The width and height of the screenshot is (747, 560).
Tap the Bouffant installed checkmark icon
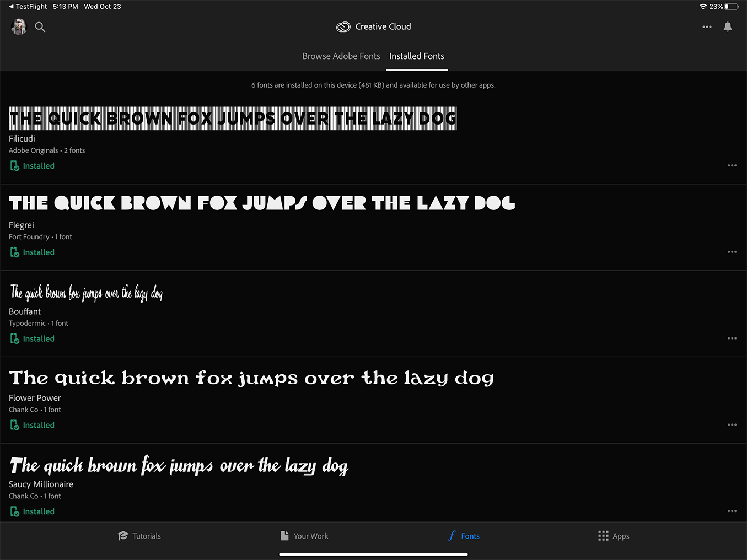click(15, 339)
